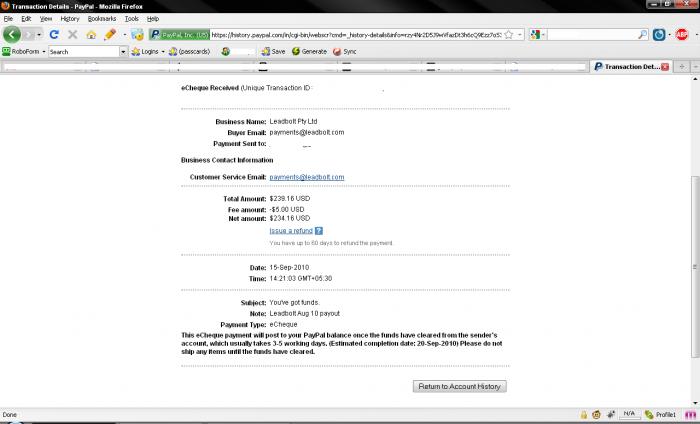Open RoboForm (passcards) button
Screen dimensions: 700x424
click(x=190, y=52)
